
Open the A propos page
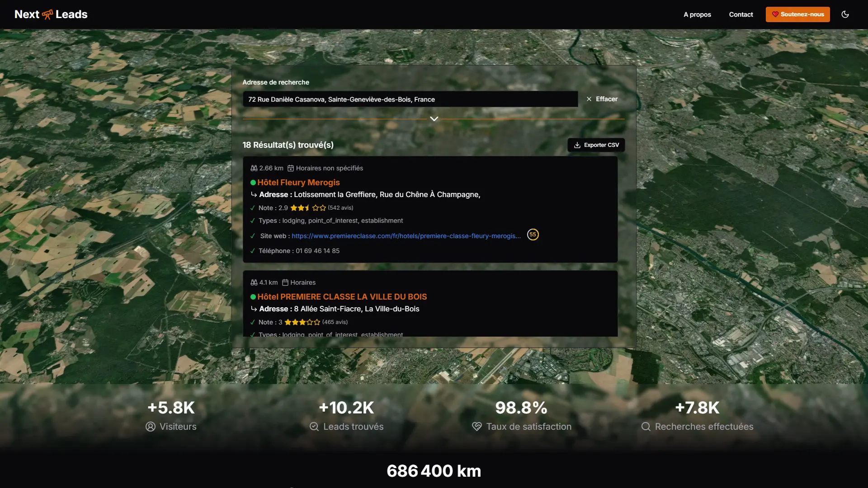(x=697, y=14)
